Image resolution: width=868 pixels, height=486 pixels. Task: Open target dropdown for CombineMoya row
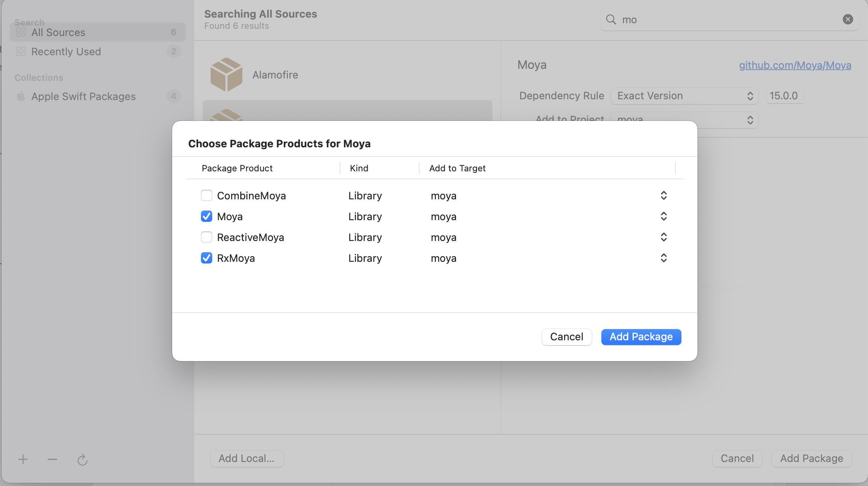click(663, 196)
